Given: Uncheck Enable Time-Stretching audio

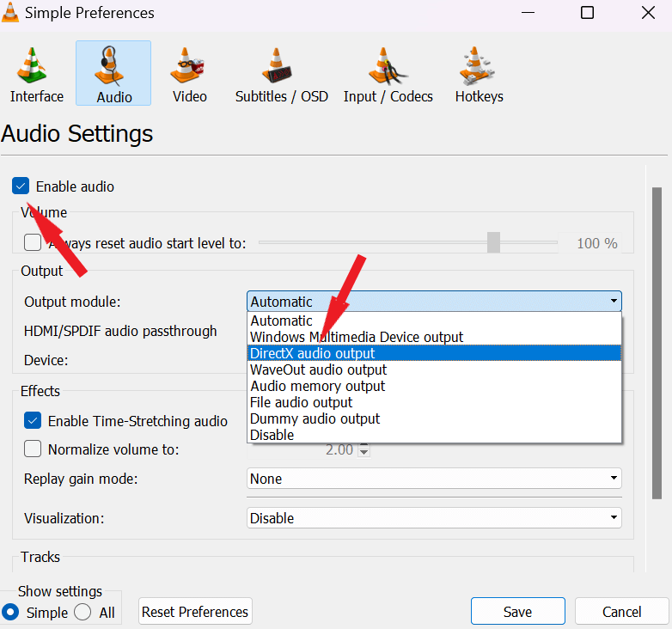Looking at the screenshot, I should [x=33, y=421].
